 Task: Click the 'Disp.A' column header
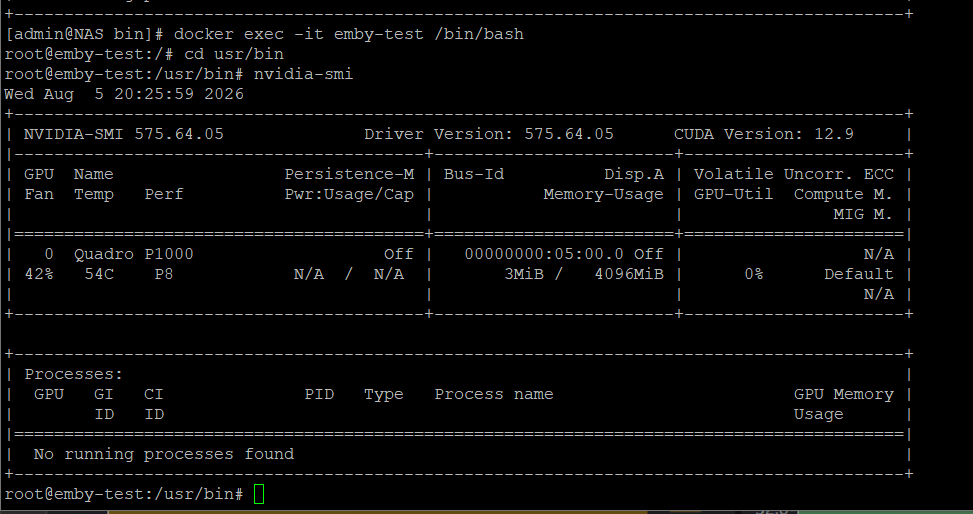click(x=634, y=174)
